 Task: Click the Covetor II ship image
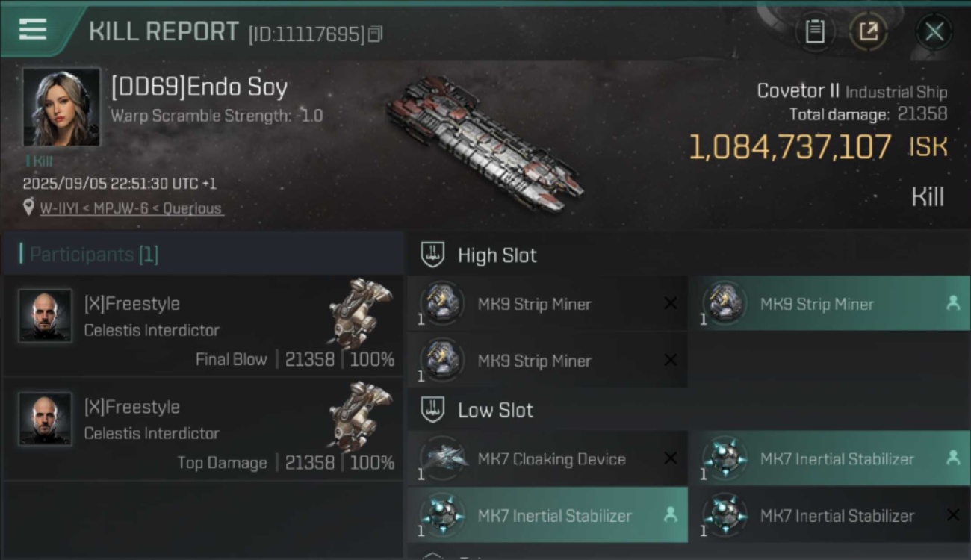(484, 142)
